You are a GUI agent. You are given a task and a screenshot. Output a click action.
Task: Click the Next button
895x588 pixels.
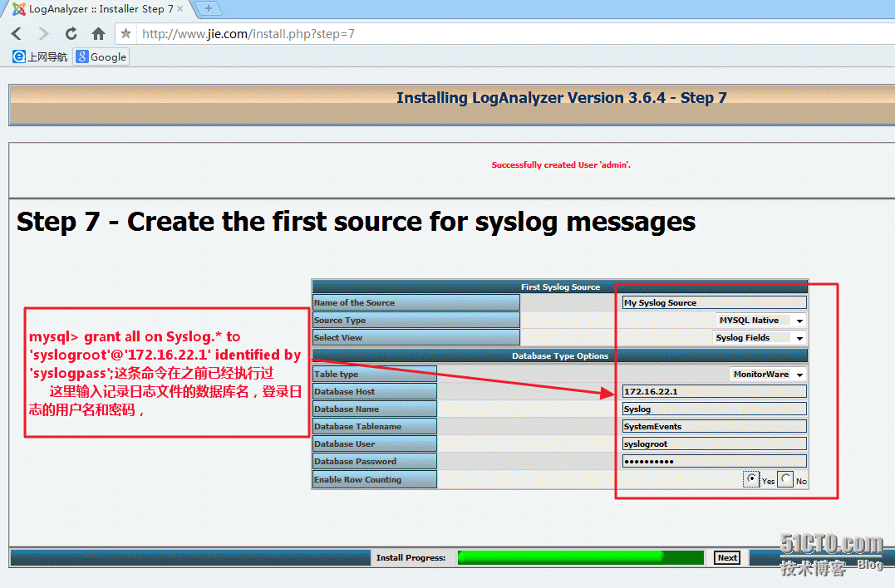coord(727,557)
